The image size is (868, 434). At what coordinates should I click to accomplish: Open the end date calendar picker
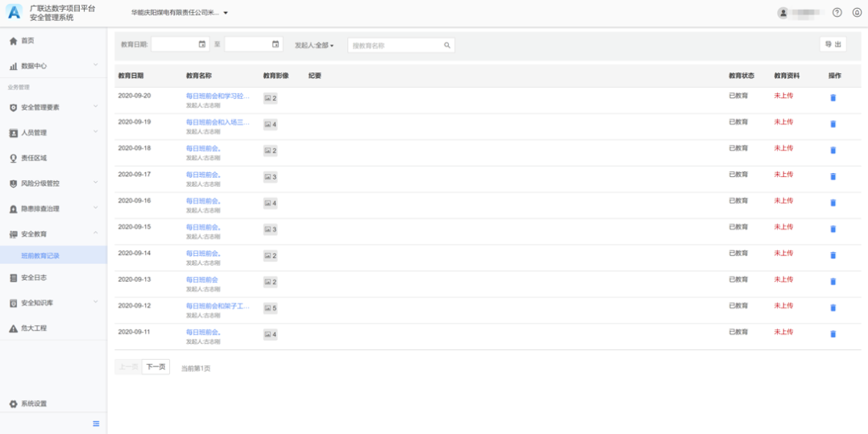[275, 44]
